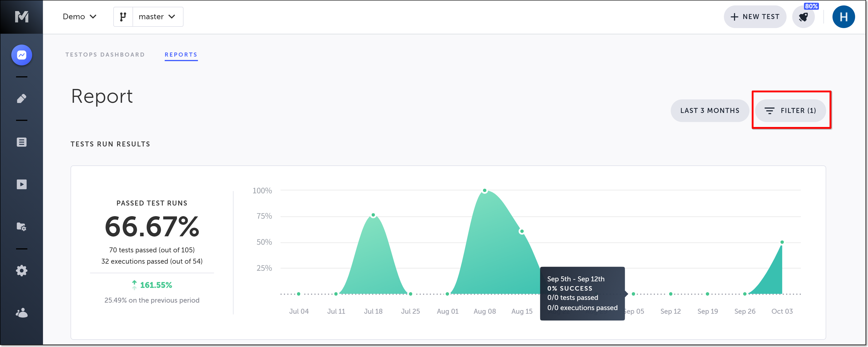Open the Last 3 Months period selector
868x347 pixels.
click(710, 111)
